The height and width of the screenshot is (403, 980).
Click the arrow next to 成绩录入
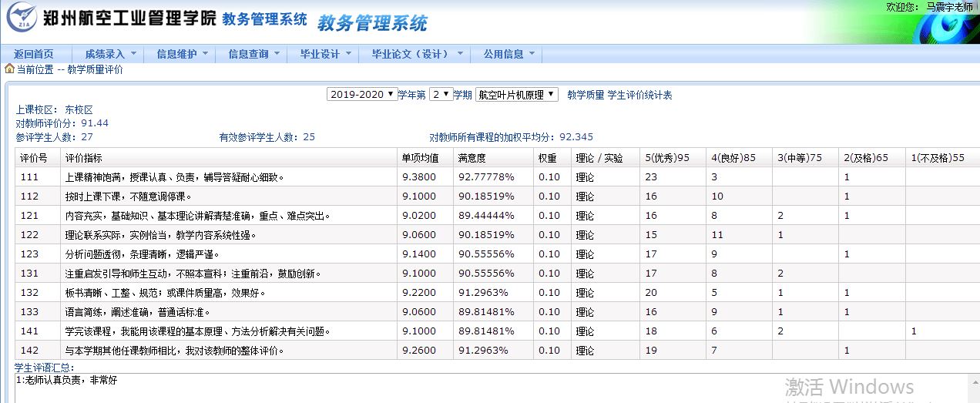133,54
